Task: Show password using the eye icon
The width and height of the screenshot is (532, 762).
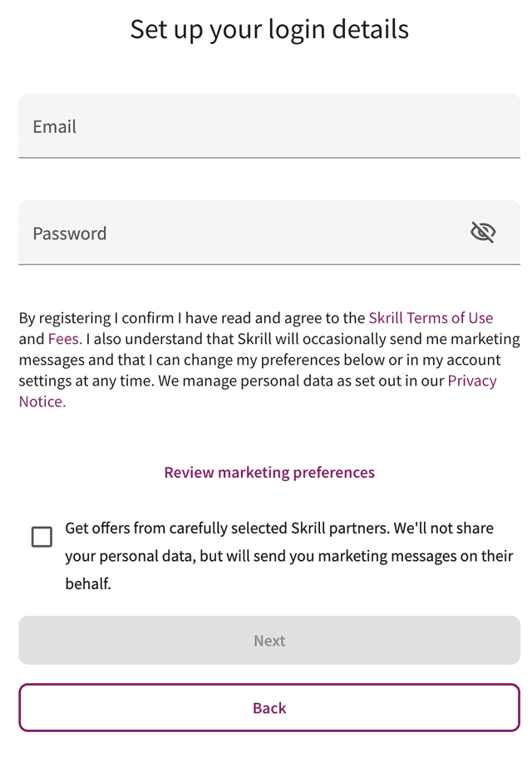Action: click(x=482, y=233)
